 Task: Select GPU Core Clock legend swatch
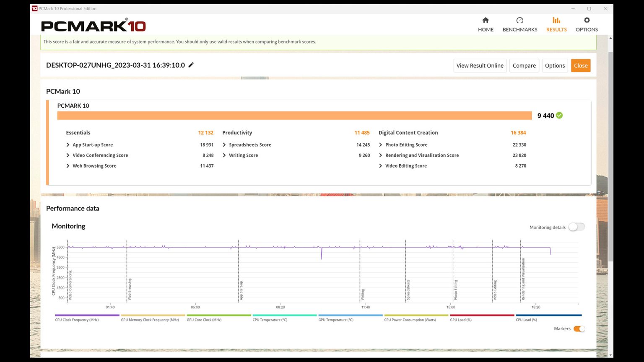click(219, 315)
